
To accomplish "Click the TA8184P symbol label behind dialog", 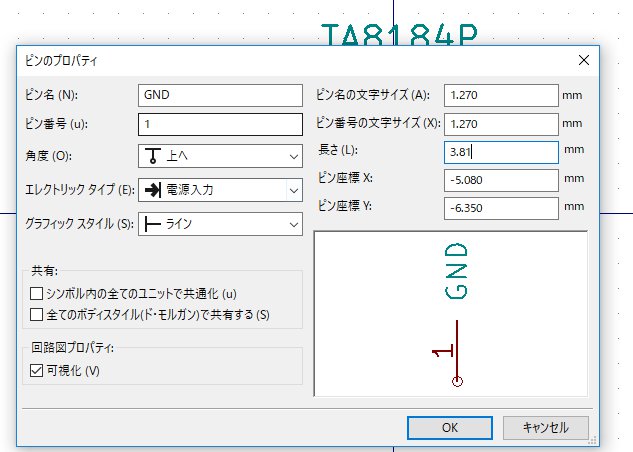I will click(x=399, y=35).
